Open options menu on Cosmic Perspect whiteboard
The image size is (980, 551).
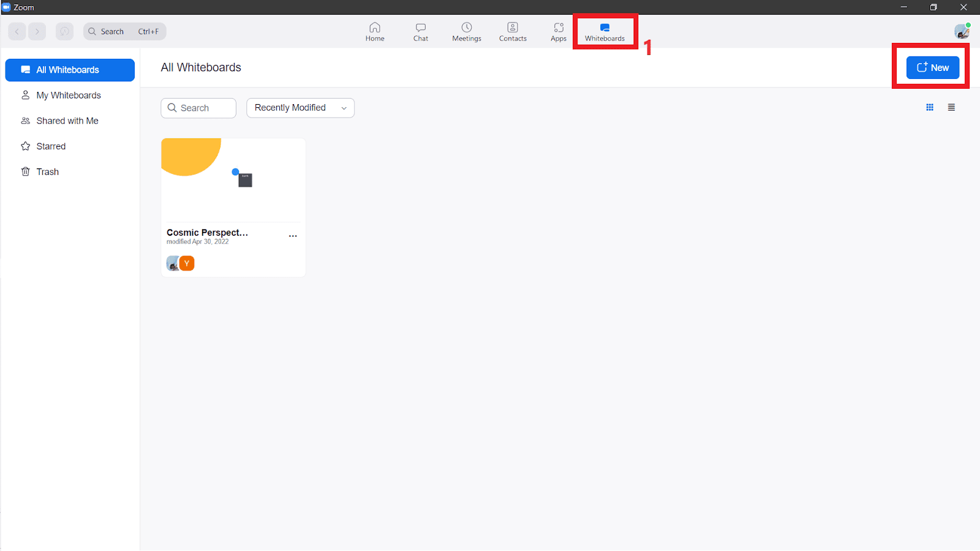(293, 235)
